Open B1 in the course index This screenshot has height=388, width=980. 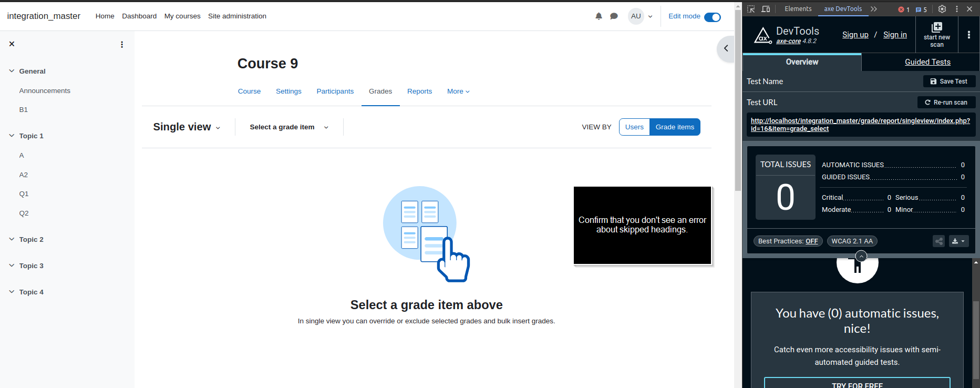point(24,110)
